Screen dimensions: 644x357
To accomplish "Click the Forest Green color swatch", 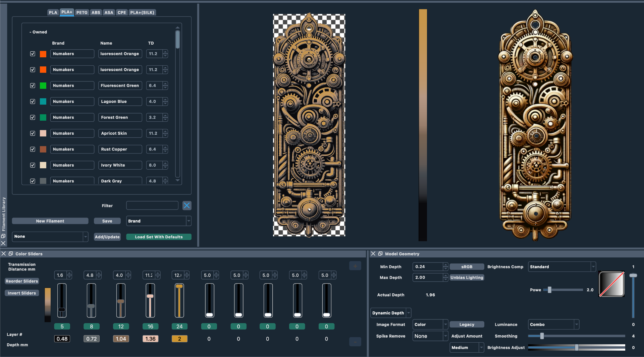I will [43, 117].
